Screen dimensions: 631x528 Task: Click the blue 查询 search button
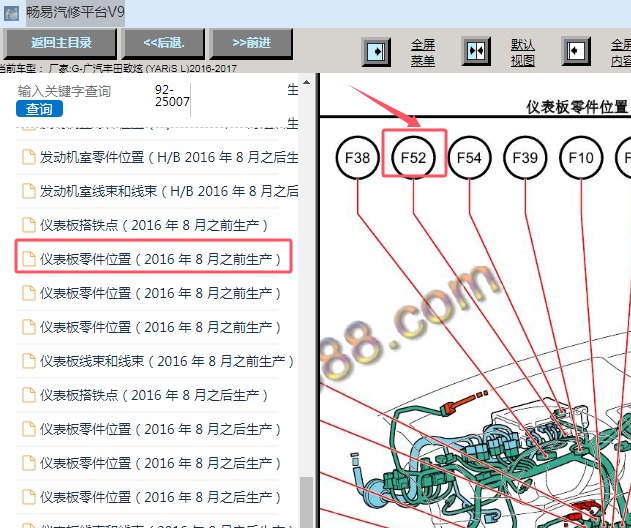click(39, 109)
